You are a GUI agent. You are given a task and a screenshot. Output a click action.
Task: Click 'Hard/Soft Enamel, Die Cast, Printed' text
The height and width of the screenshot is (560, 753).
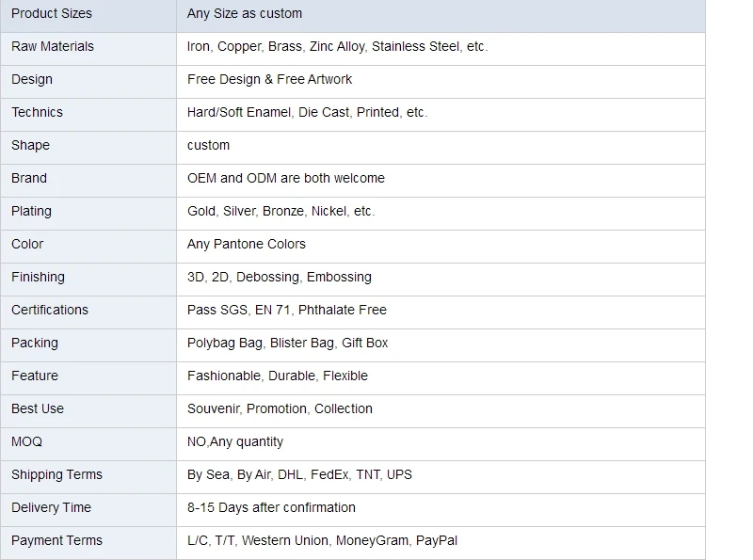[293, 112]
